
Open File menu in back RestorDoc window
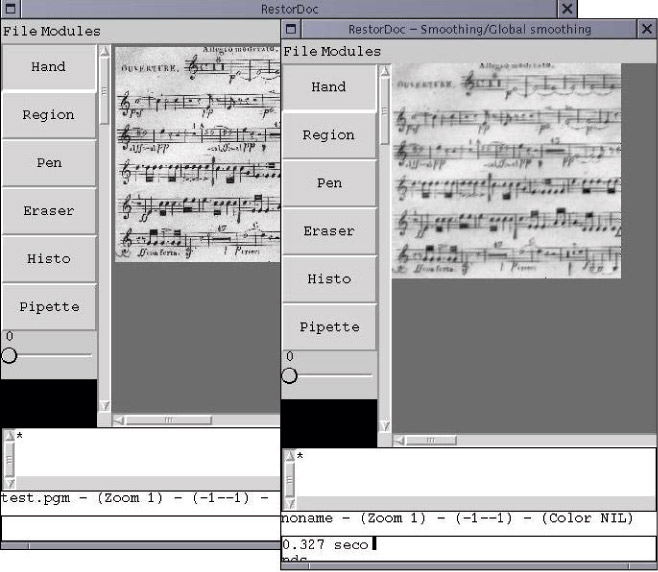coord(19,31)
